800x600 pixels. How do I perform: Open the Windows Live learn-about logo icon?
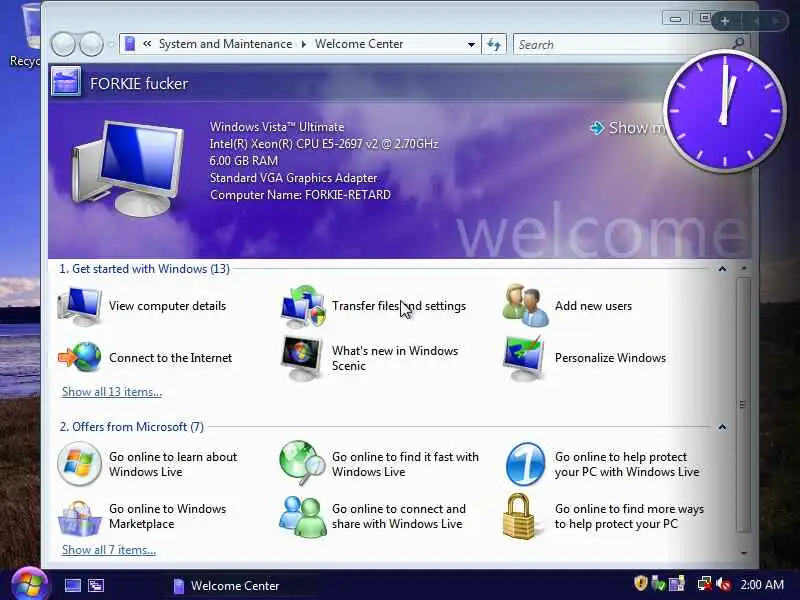coord(80,464)
